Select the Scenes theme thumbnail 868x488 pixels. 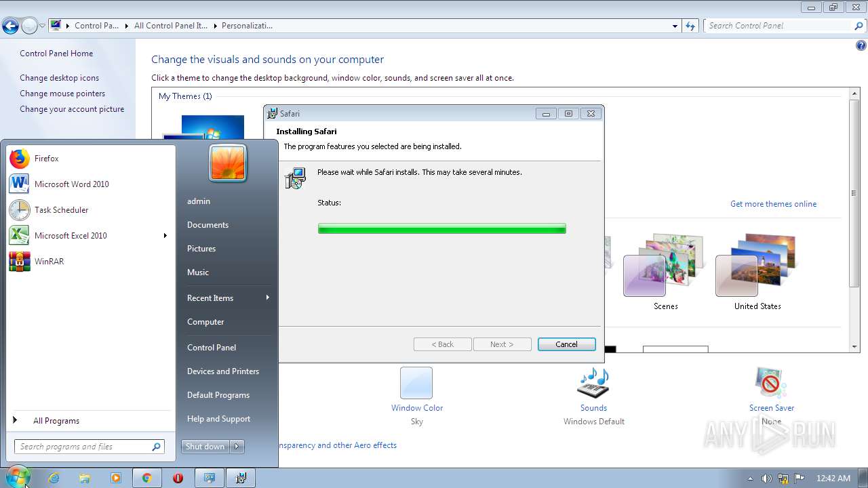tap(665, 266)
